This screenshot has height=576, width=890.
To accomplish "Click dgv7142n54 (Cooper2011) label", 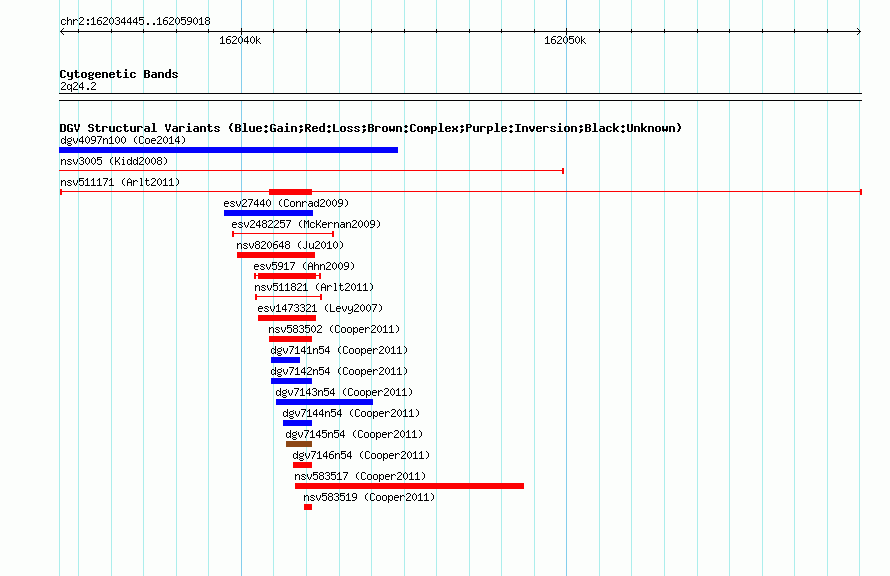I will (339, 371).
